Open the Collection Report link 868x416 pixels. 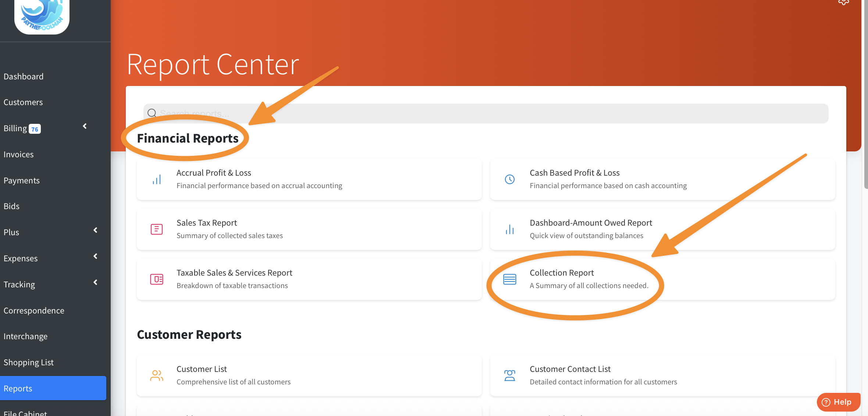(x=562, y=273)
